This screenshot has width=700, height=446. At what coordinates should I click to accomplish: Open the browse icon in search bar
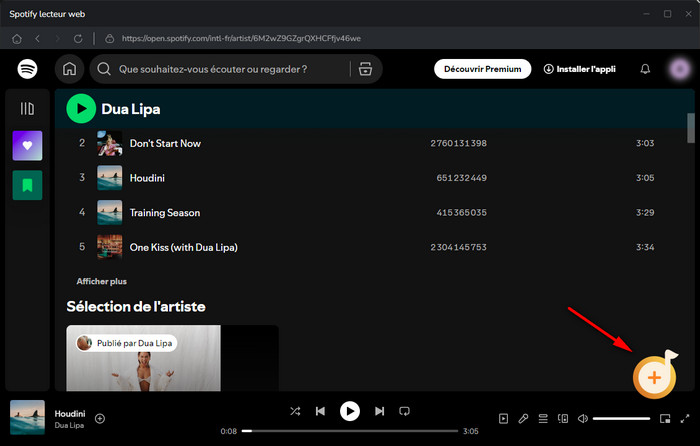click(x=365, y=69)
